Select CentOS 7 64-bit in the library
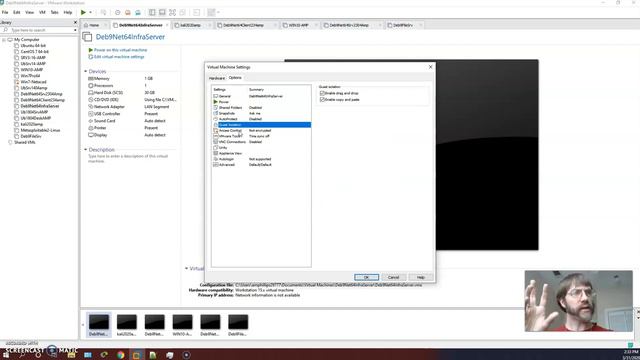 [34, 52]
